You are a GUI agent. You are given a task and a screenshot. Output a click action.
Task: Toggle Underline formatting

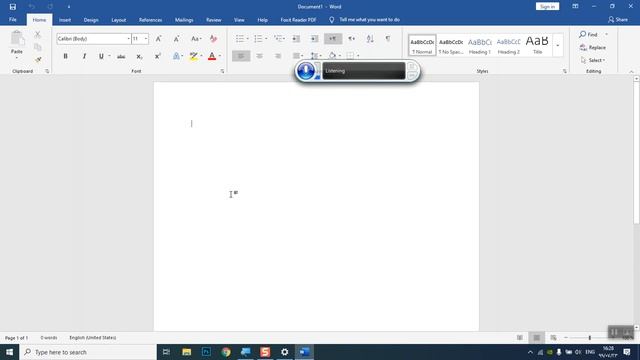[x=101, y=56]
